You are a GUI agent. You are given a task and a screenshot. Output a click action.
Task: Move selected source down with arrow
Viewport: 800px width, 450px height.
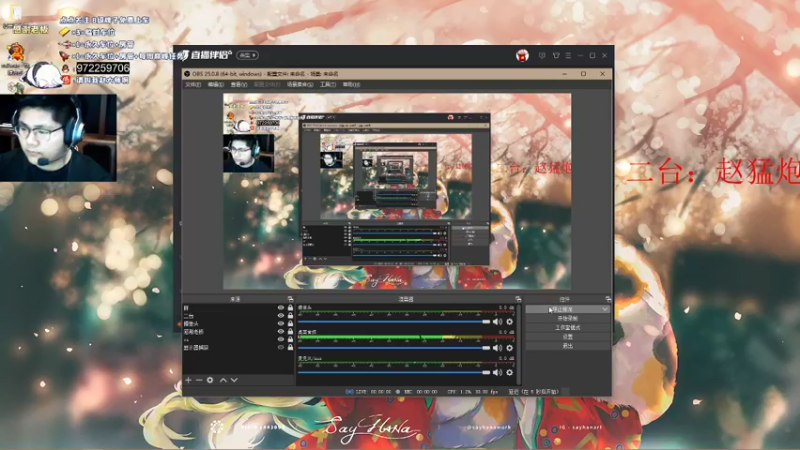coord(234,380)
